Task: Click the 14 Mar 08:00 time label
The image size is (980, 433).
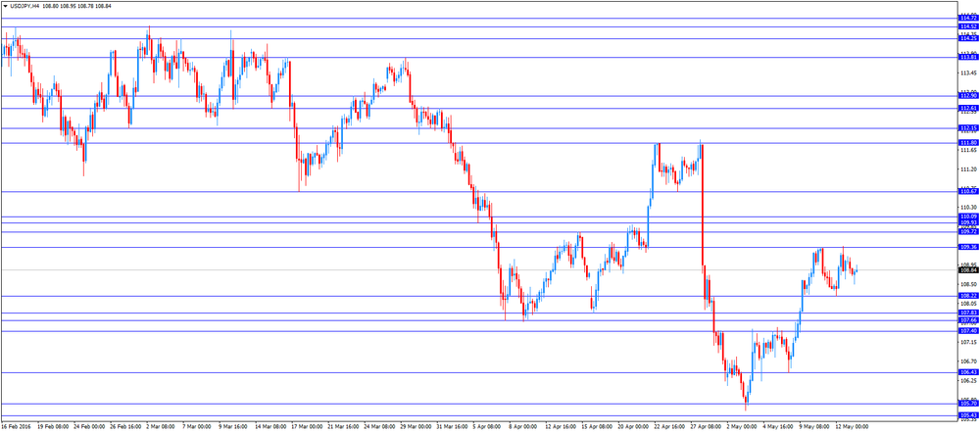Action: (x=271, y=427)
